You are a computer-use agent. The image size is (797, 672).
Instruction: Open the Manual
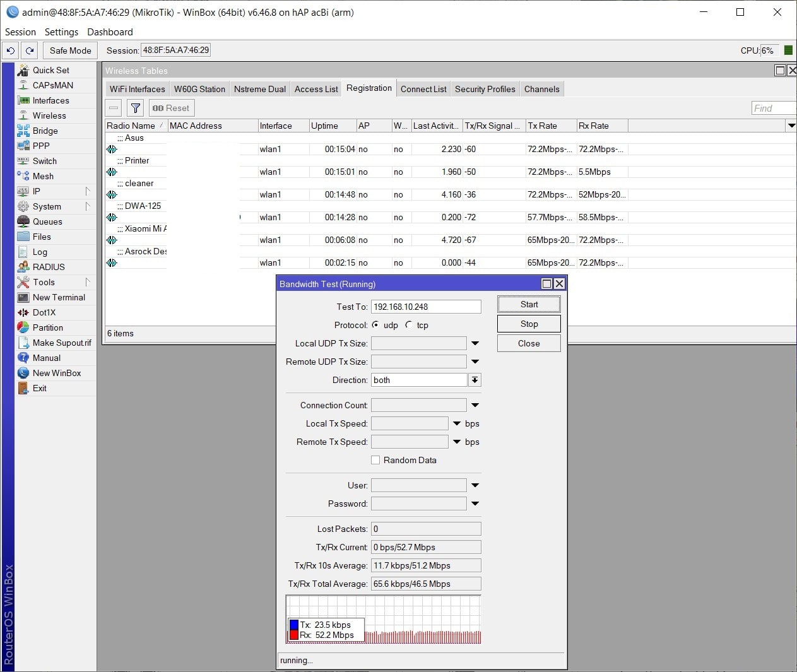pos(46,358)
